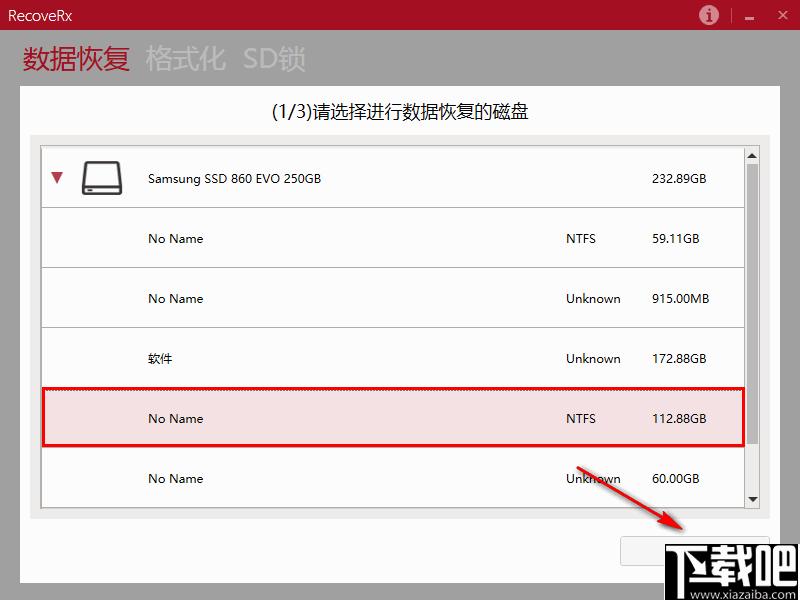
Task: Switch to the 数据恢复 tab
Action: point(76,59)
